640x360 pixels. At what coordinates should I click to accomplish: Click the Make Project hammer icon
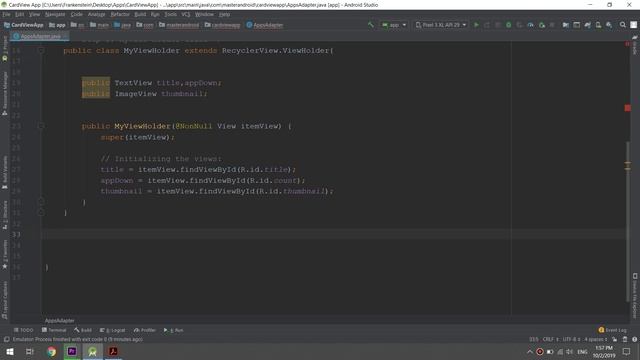(371, 25)
